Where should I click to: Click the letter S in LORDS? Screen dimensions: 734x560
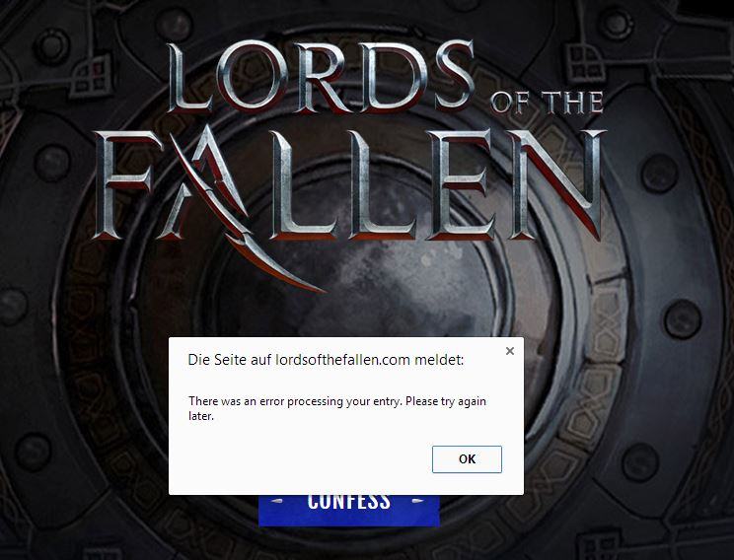(x=452, y=78)
